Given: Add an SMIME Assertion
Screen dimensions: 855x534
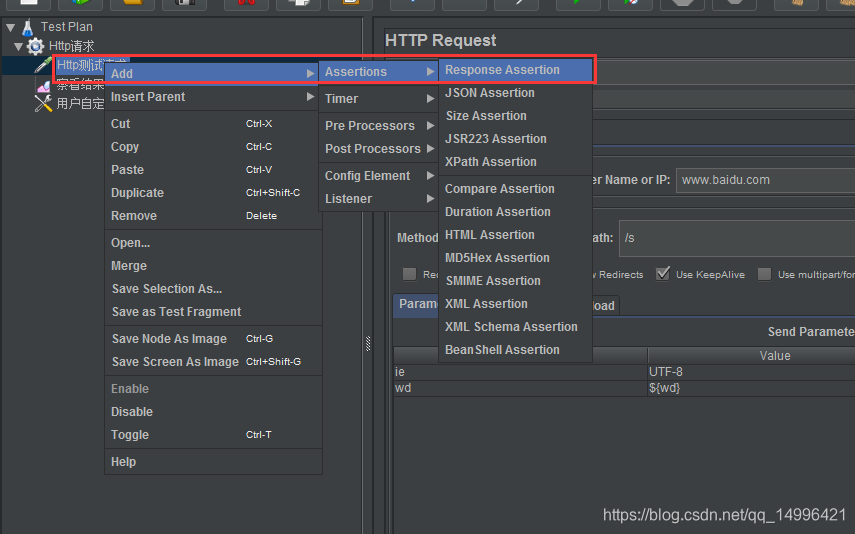Looking at the screenshot, I should 515,280.
